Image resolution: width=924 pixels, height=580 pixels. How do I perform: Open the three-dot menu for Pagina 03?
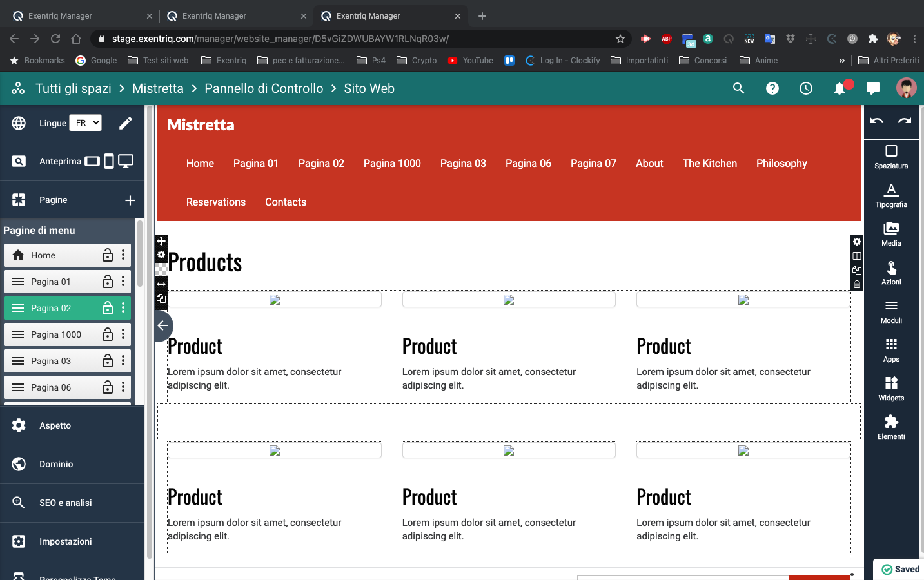[x=123, y=361]
